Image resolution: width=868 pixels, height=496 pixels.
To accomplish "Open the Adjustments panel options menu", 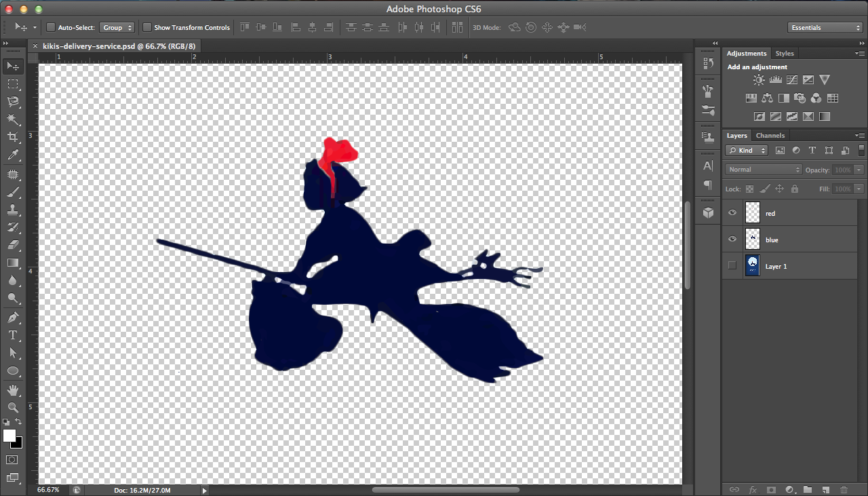I will 859,53.
